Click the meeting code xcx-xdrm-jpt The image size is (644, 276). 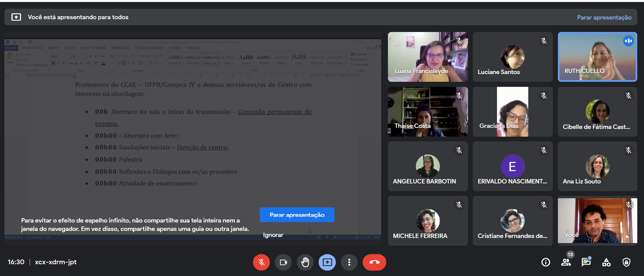pos(56,262)
